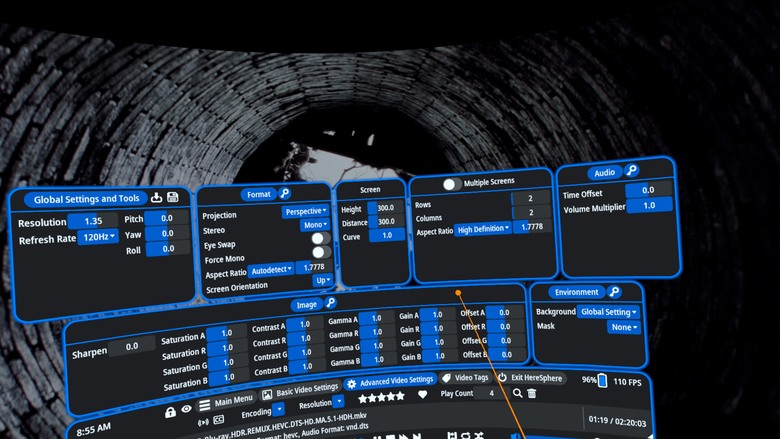
Task: Click the key icon next to Audio
Action: pos(631,171)
